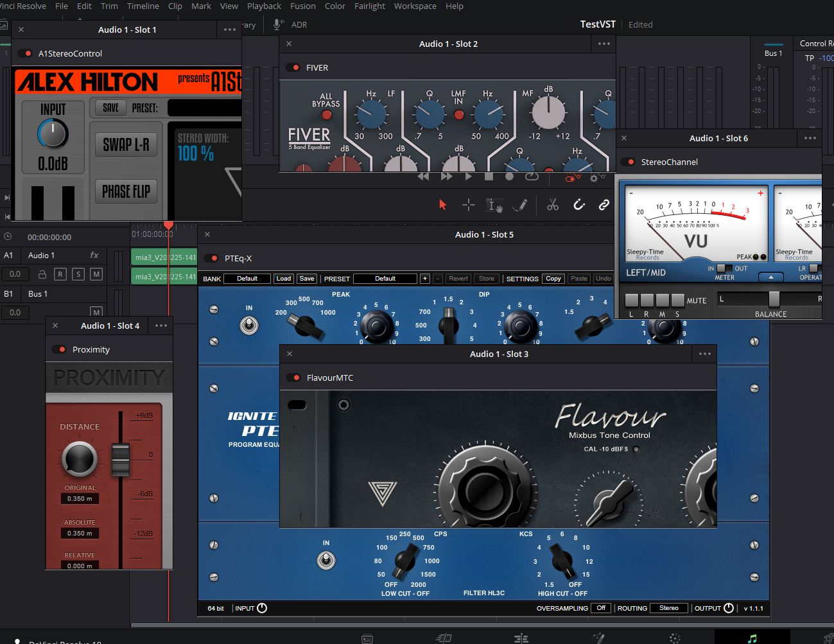Open the PTEq-X BANK Default dropdown
This screenshot has width=834, height=644.
point(247,279)
